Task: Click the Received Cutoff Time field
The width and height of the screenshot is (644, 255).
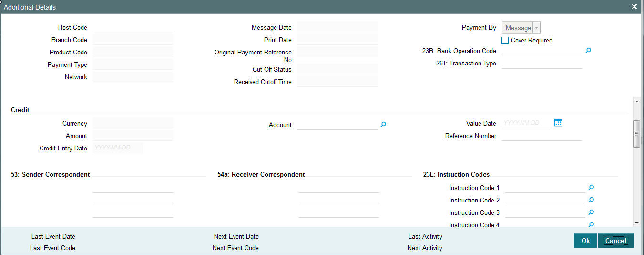Action: [337, 82]
